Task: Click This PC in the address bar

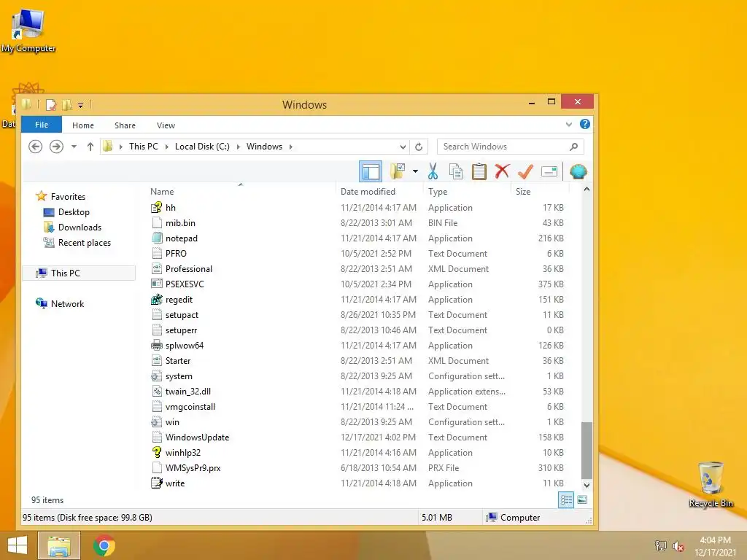Action: (x=144, y=146)
